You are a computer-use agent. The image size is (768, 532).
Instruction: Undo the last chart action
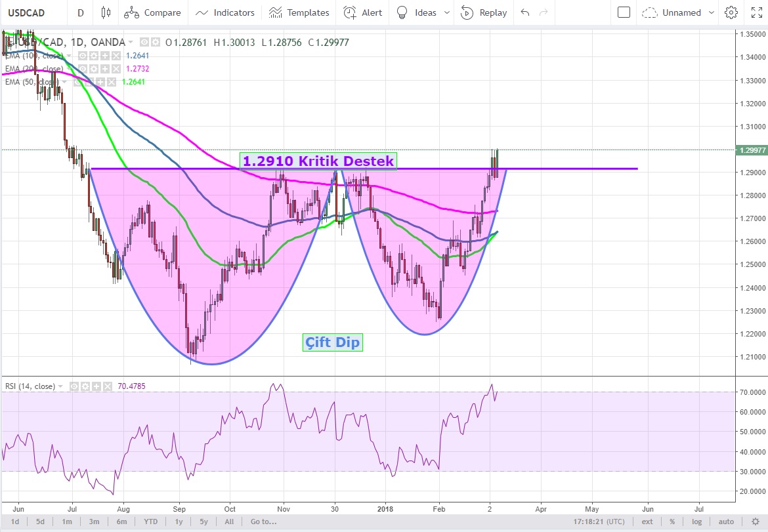point(524,12)
